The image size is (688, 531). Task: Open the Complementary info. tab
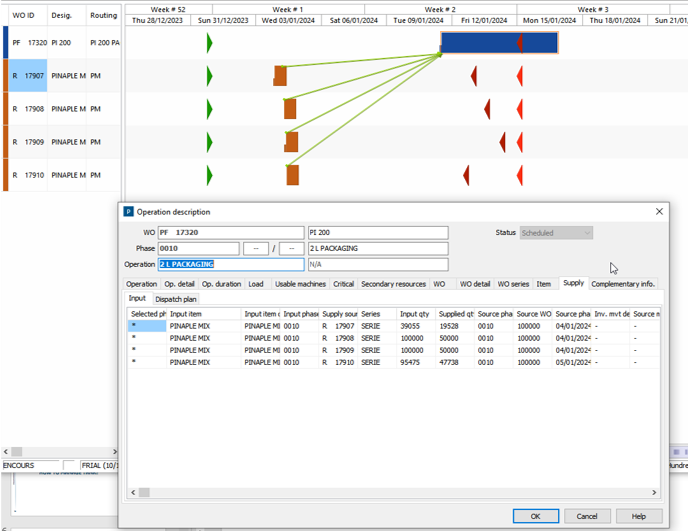click(623, 284)
